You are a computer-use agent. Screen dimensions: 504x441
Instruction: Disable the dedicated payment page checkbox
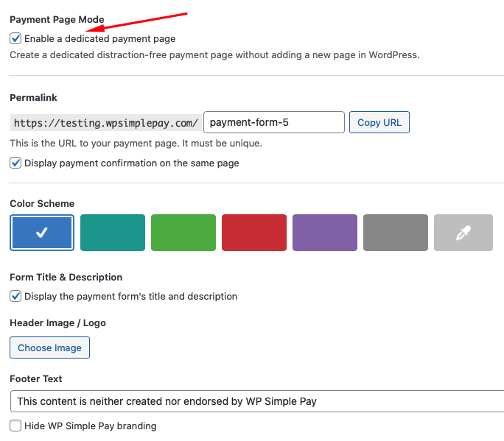coord(15,38)
